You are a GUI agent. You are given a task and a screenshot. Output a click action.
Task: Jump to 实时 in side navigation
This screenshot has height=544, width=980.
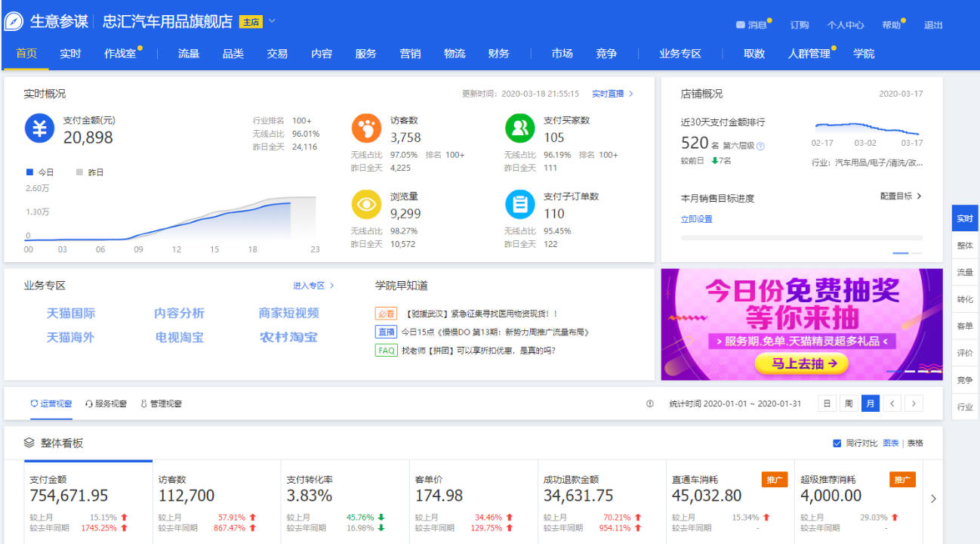[x=965, y=218]
